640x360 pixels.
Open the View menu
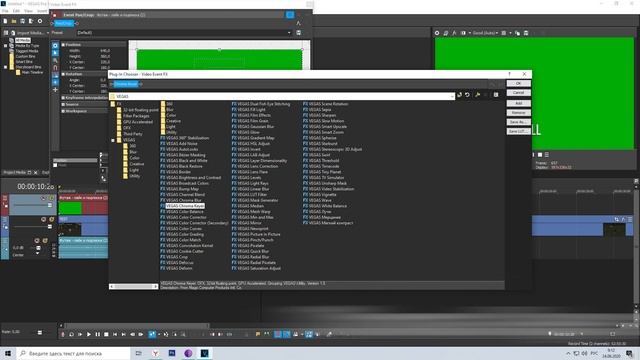pyautogui.click(x=29, y=11)
